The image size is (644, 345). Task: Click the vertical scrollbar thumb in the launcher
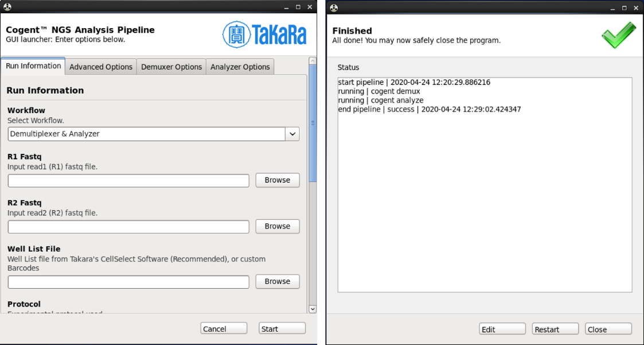[x=313, y=123]
